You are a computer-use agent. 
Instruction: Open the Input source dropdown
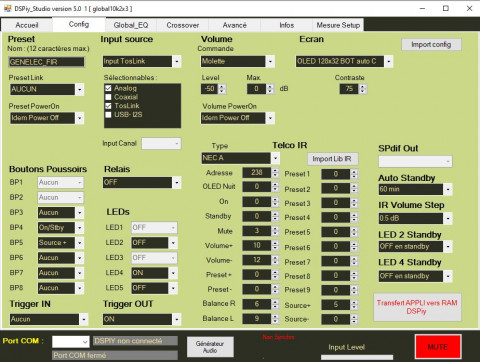(177, 61)
